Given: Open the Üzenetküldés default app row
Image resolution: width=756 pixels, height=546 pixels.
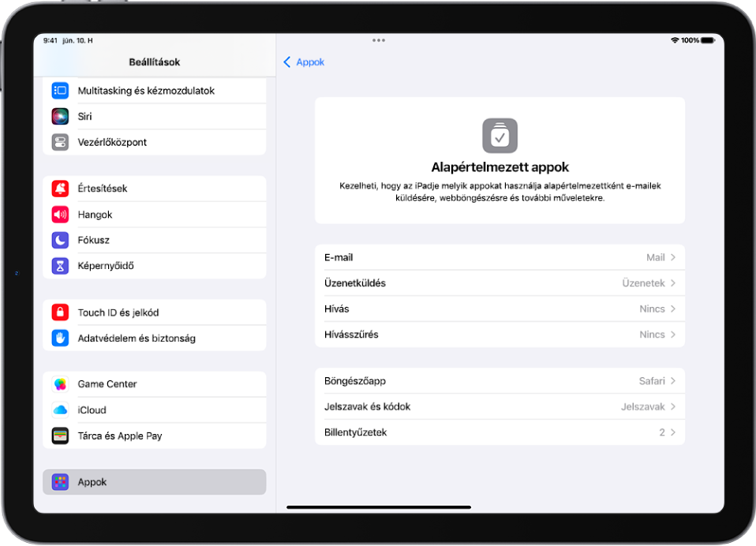Looking at the screenshot, I should [500, 283].
